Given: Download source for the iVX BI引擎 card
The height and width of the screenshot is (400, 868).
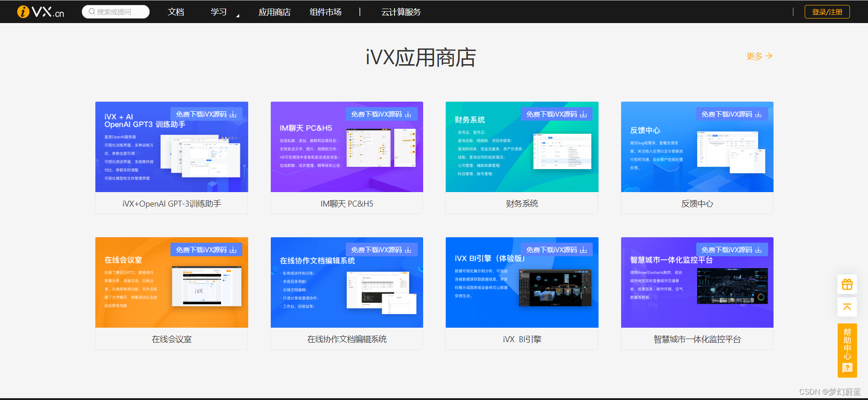Looking at the screenshot, I should point(557,249).
